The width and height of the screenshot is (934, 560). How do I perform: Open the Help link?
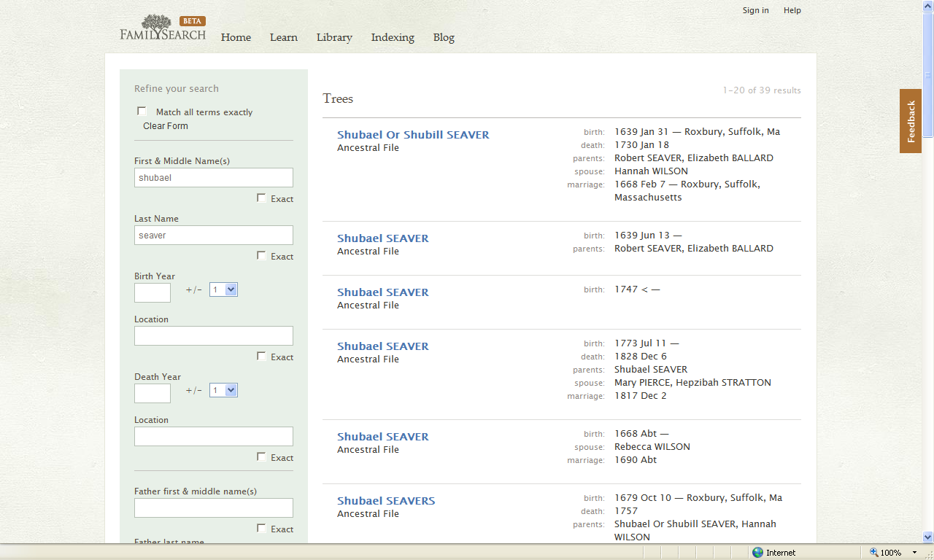[792, 9]
